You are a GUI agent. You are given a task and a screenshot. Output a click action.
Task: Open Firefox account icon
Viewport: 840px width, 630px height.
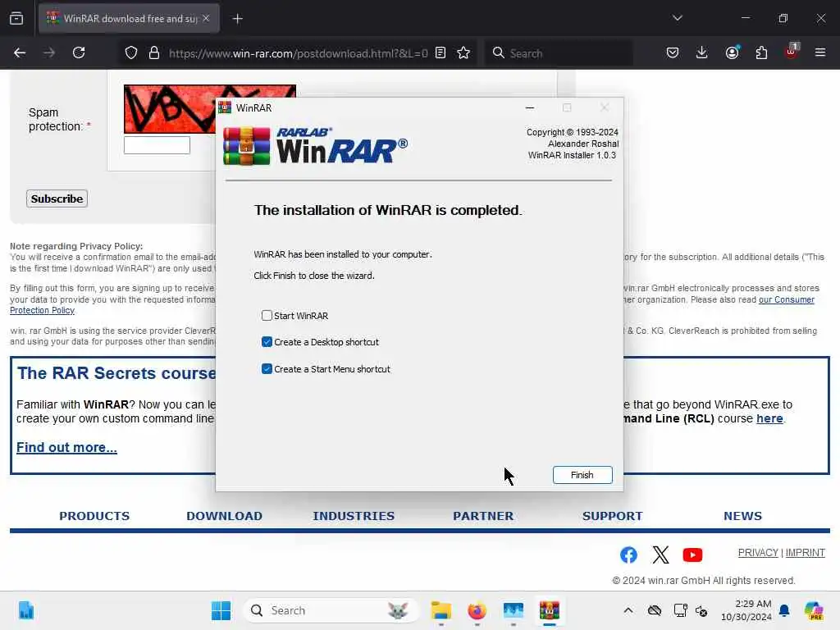click(x=732, y=52)
